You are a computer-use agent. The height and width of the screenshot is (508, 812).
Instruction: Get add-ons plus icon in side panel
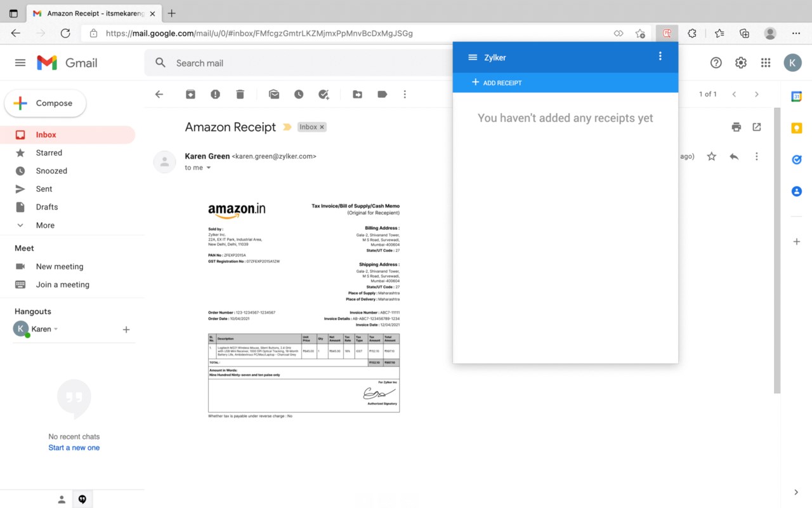(x=797, y=241)
